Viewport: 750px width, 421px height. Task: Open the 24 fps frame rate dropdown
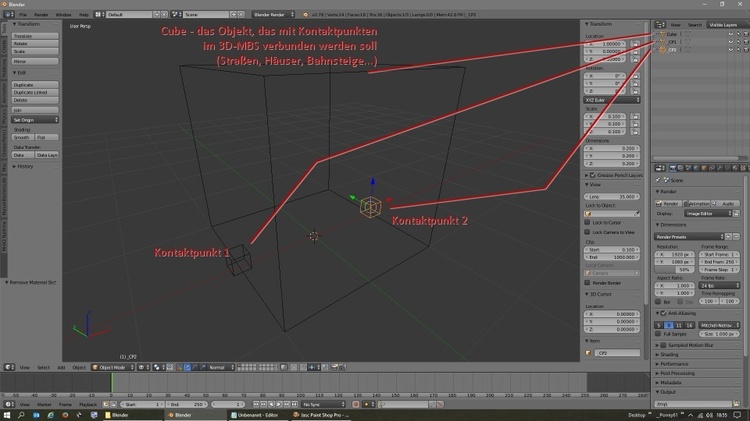tap(719, 285)
